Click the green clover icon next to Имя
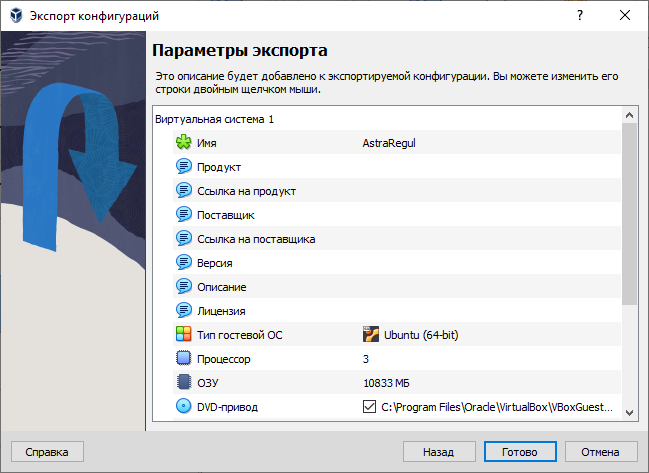This screenshot has height=473, width=649. click(x=184, y=143)
